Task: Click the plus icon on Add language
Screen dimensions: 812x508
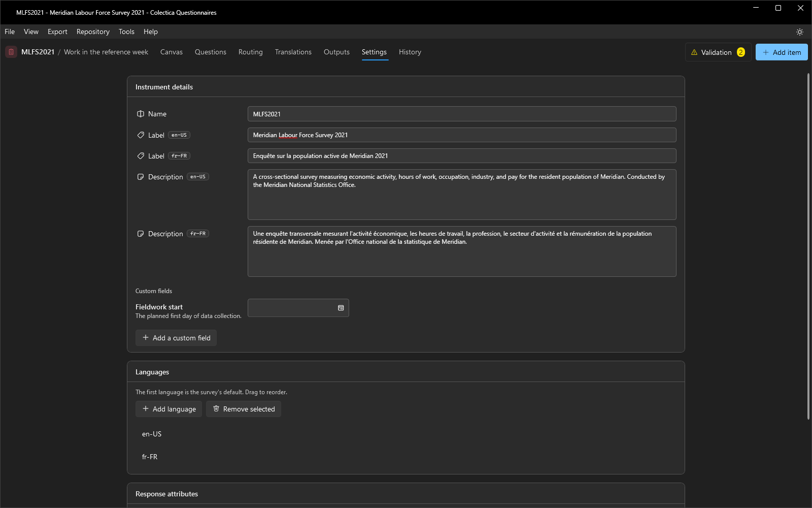Action: pos(146,408)
